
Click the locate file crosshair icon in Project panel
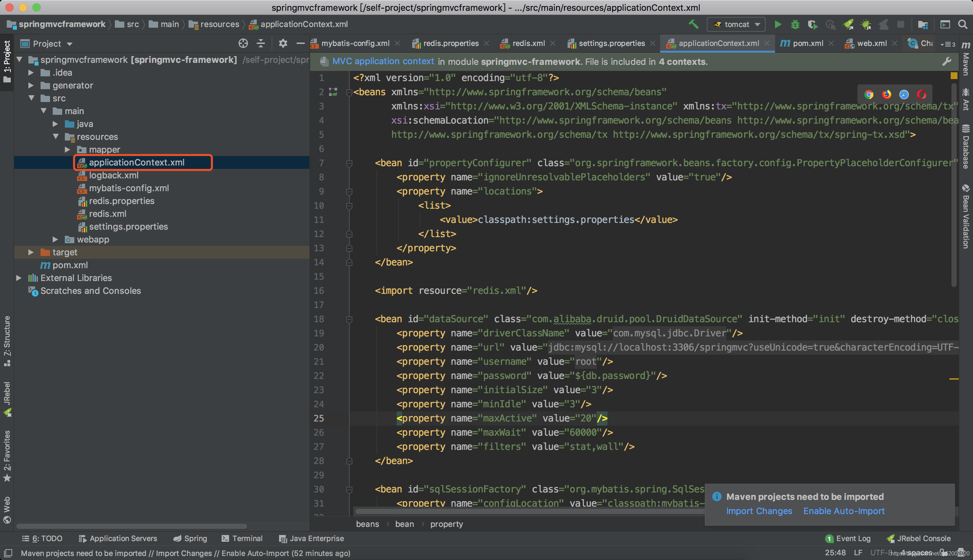tap(243, 44)
